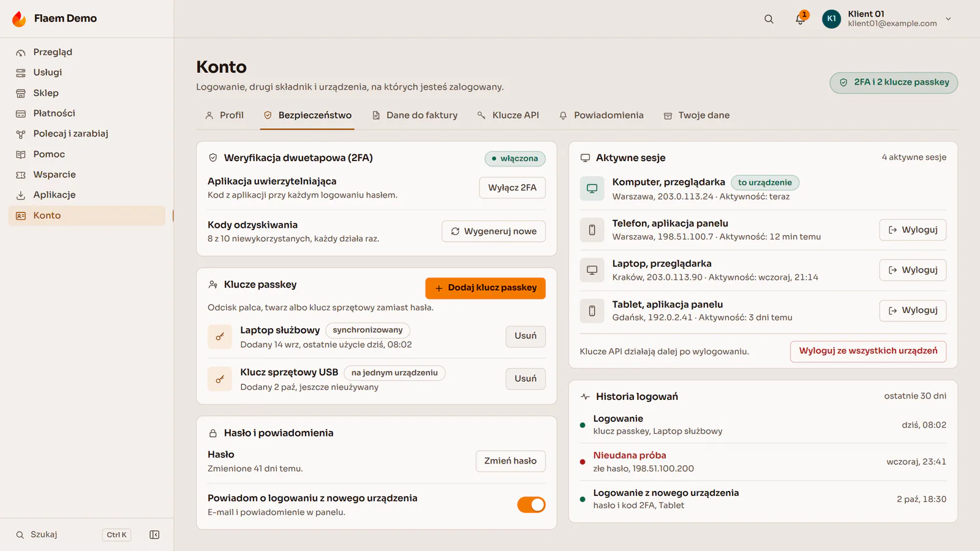980x551 pixels.
Task: Open the notifications bell icon
Action: pyautogui.click(x=801, y=18)
